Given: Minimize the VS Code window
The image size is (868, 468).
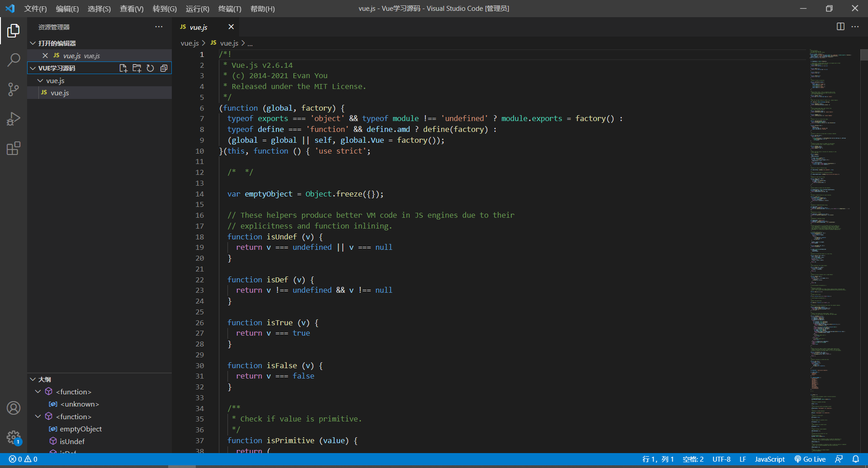Looking at the screenshot, I should coord(803,9).
